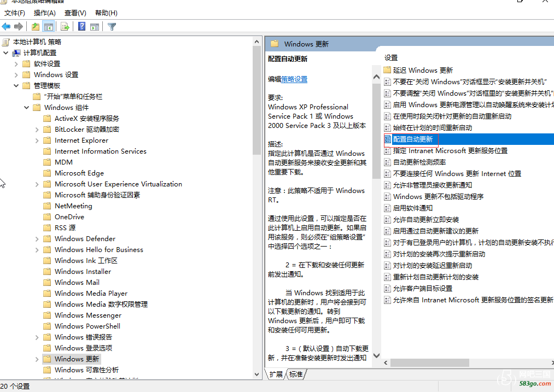
Task: Open the Help question mark icon
Action: 81,26
